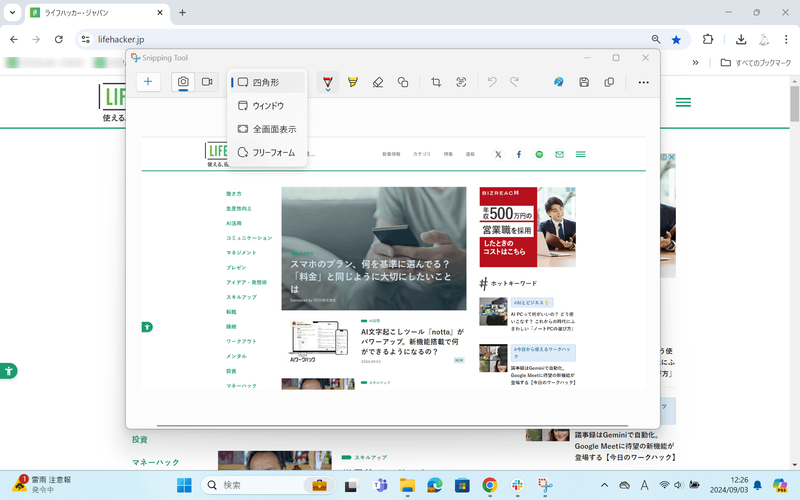Viewport: 800px width, 500px height.
Task: Select the yellow highlighter tool
Action: (x=353, y=82)
